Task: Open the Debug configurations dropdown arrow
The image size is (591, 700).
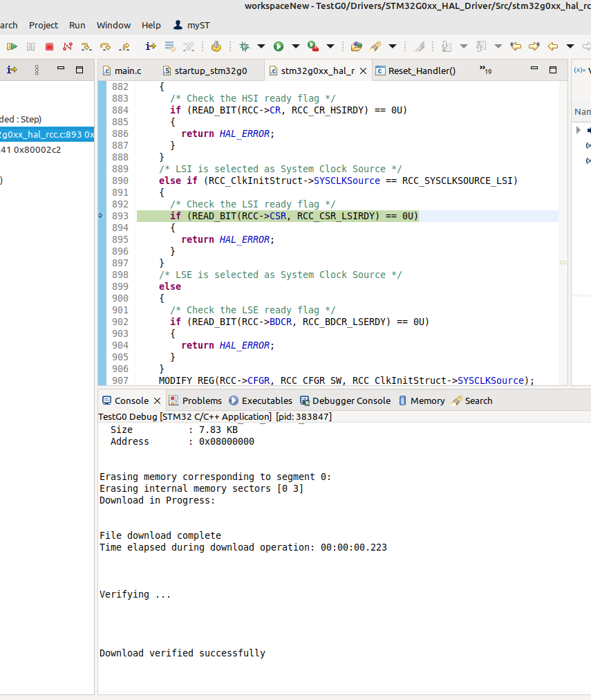Action: point(260,46)
